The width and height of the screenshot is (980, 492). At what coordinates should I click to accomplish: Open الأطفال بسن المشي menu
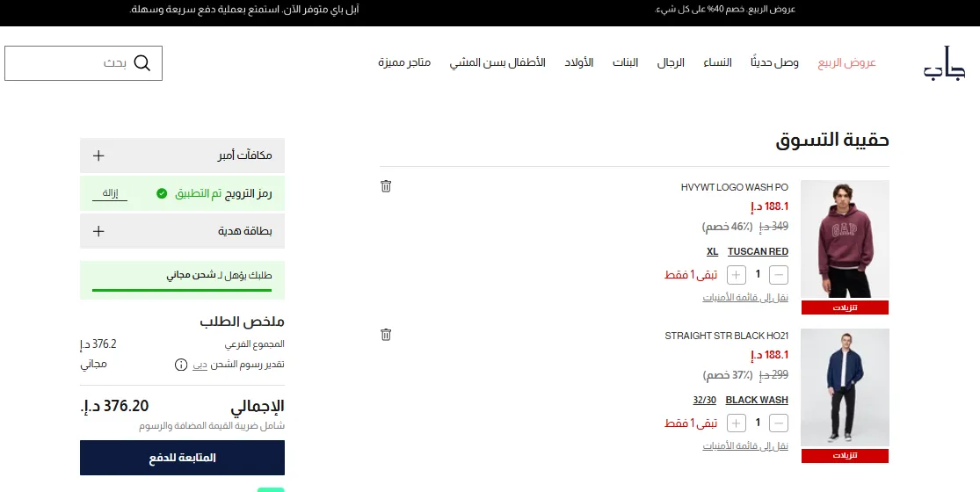(497, 62)
